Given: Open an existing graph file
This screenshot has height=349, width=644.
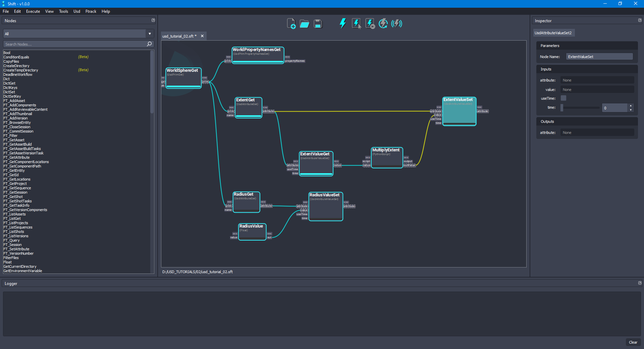Looking at the screenshot, I should tap(304, 23).
